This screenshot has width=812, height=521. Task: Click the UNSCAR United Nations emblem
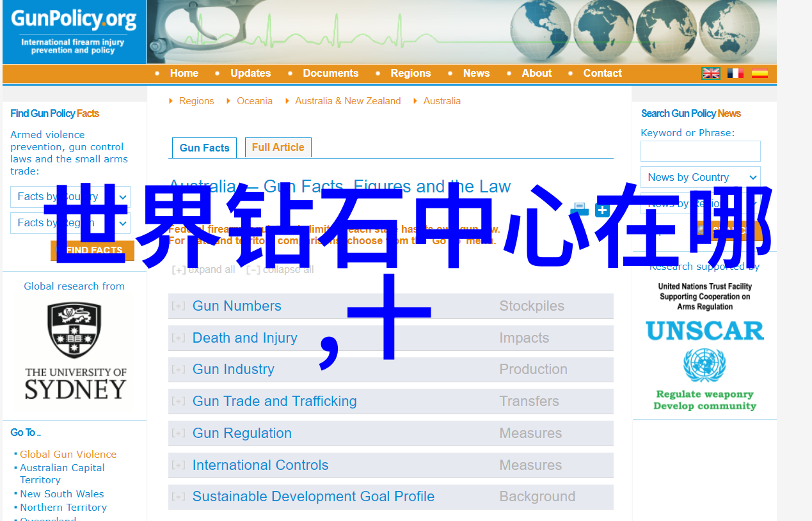click(704, 365)
